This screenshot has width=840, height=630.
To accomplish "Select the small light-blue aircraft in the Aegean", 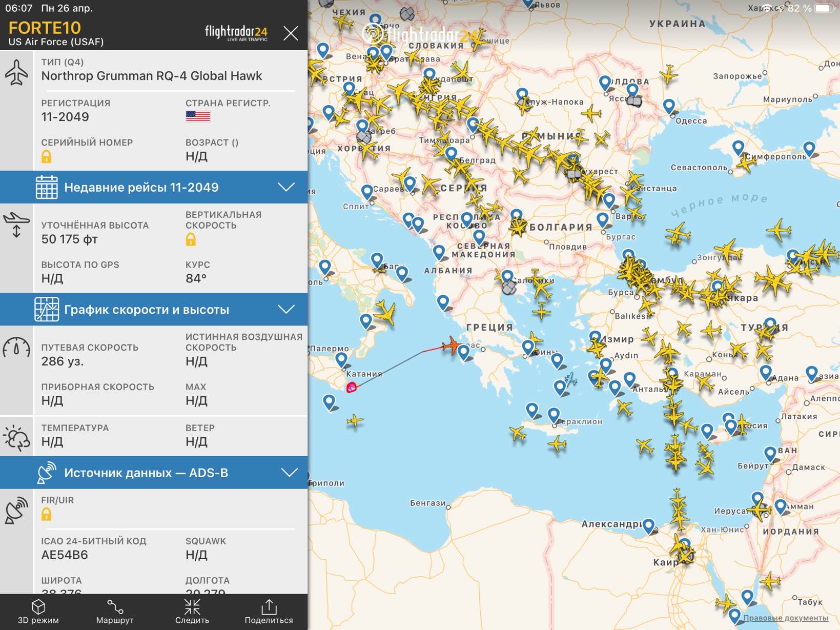I will (570, 380).
